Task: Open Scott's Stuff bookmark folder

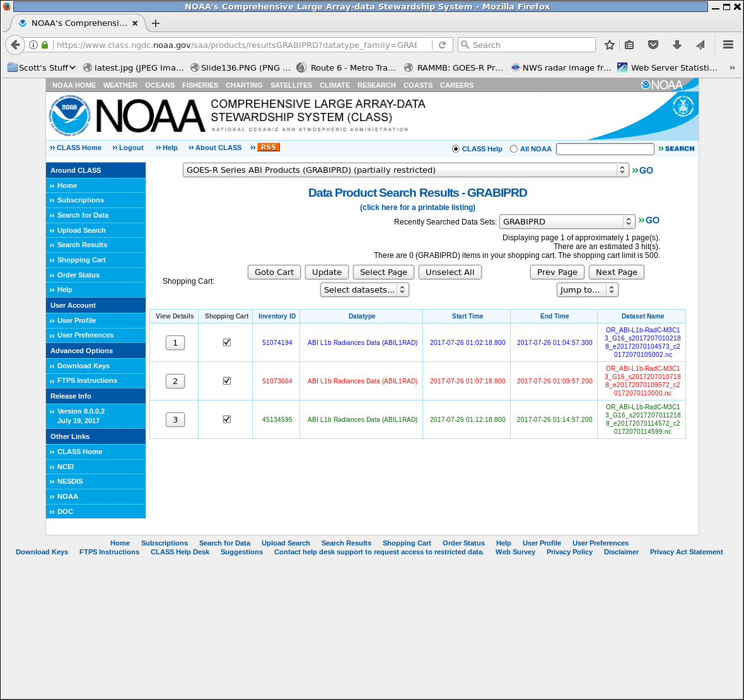Action: (42, 68)
